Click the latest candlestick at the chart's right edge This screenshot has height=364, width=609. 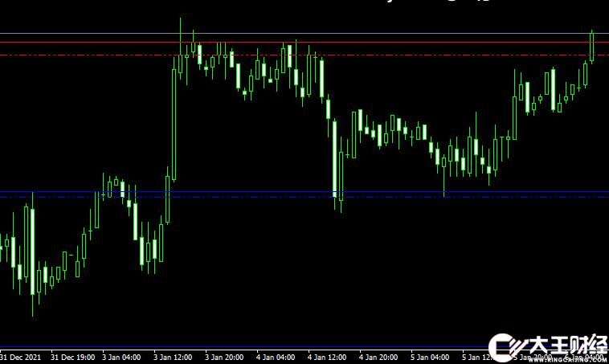[592, 47]
